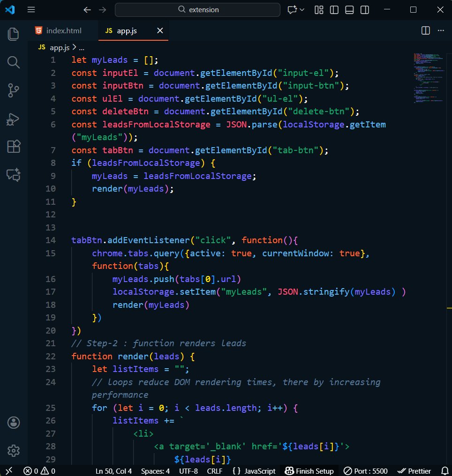
Task: Click Ln 50, Col 4 cursor position
Action: coord(113,471)
